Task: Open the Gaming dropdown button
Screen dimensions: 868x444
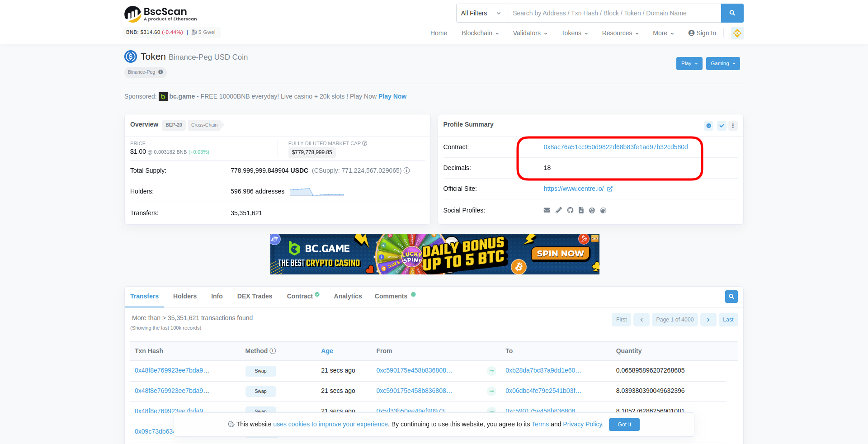Action: [x=723, y=63]
